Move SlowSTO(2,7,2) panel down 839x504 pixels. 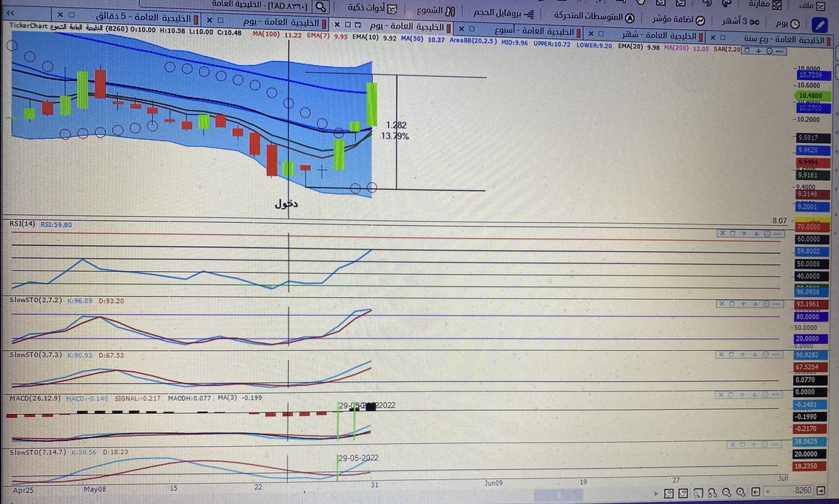[756, 304]
